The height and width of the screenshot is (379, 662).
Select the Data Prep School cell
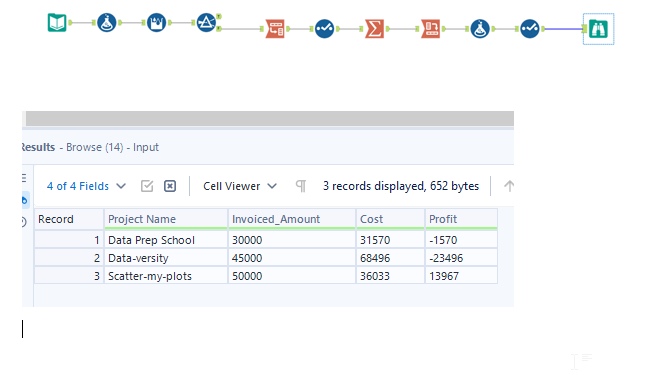click(x=166, y=240)
